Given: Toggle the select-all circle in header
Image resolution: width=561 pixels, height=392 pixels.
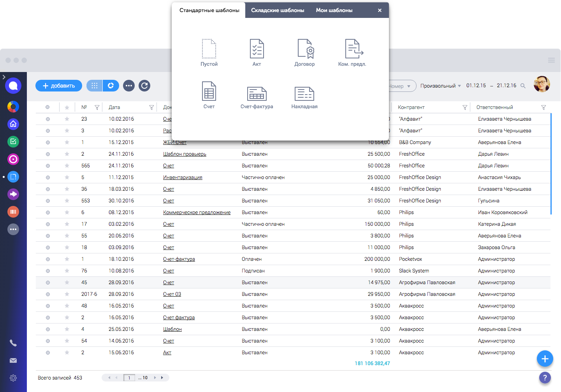Looking at the screenshot, I should [x=47, y=107].
